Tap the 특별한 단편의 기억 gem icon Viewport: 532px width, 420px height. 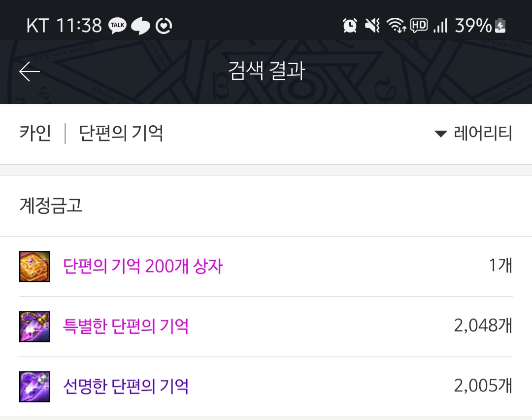34,327
